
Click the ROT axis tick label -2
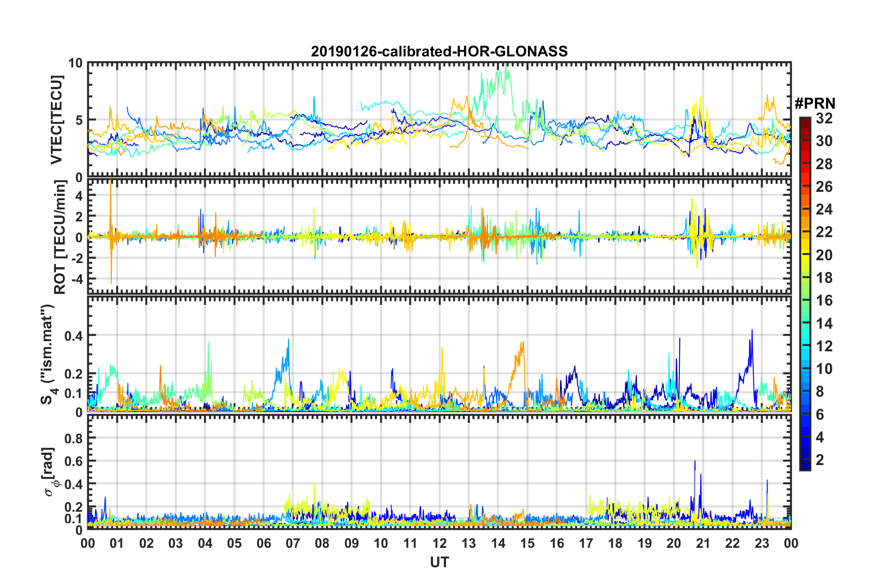point(77,258)
